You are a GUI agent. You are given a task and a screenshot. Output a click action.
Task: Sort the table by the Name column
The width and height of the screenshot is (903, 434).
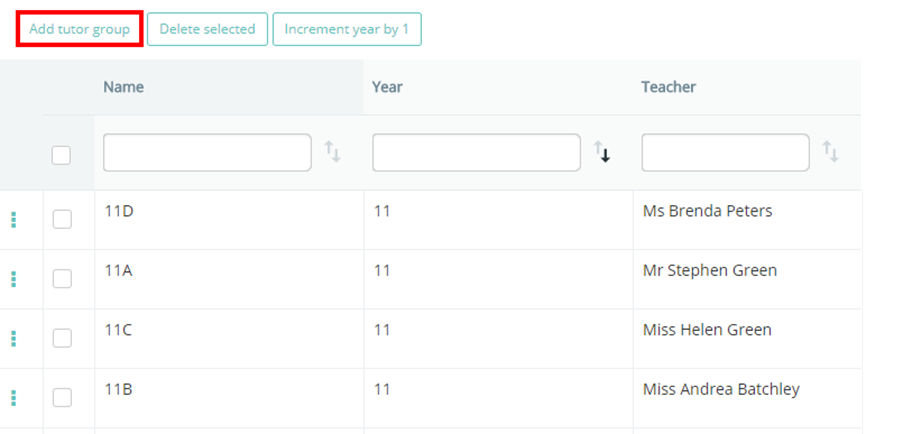(x=333, y=153)
